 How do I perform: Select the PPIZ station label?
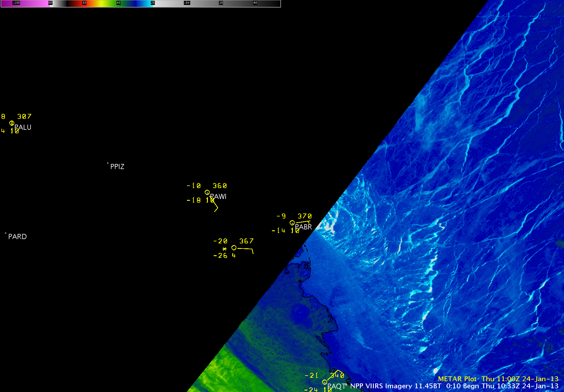117,167
